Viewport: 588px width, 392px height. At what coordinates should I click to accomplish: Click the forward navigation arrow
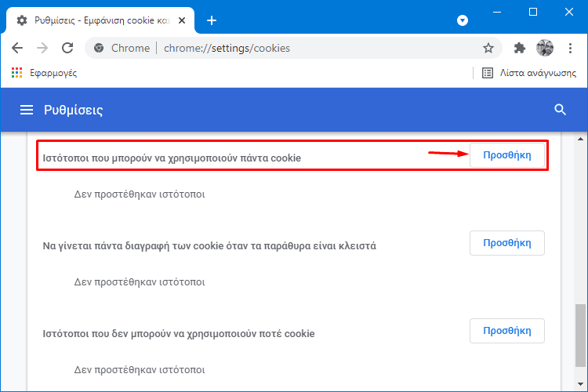point(42,48)
